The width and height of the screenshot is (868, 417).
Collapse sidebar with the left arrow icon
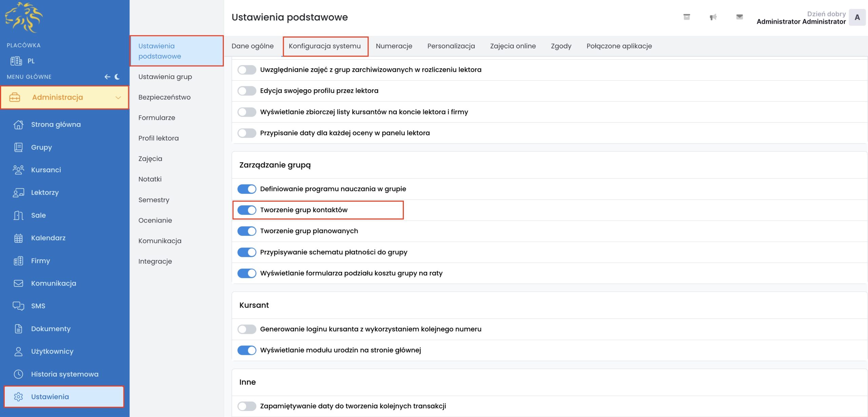[x=107, y=77]
